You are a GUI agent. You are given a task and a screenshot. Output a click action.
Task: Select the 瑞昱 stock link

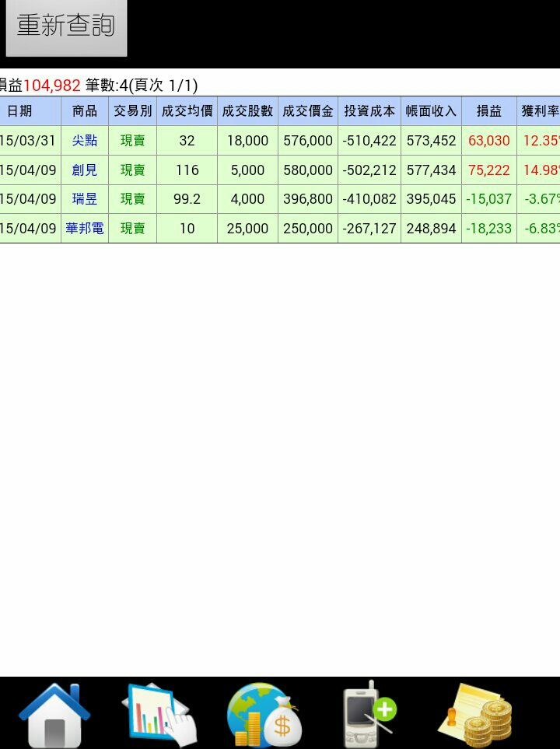(85, 198)
